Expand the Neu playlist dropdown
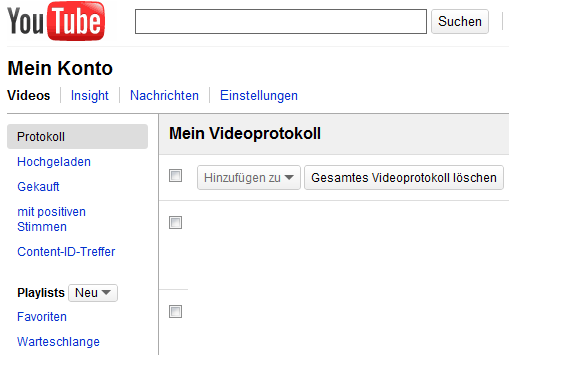Screen dimensions: 581x377 click(x=93, y=293)
